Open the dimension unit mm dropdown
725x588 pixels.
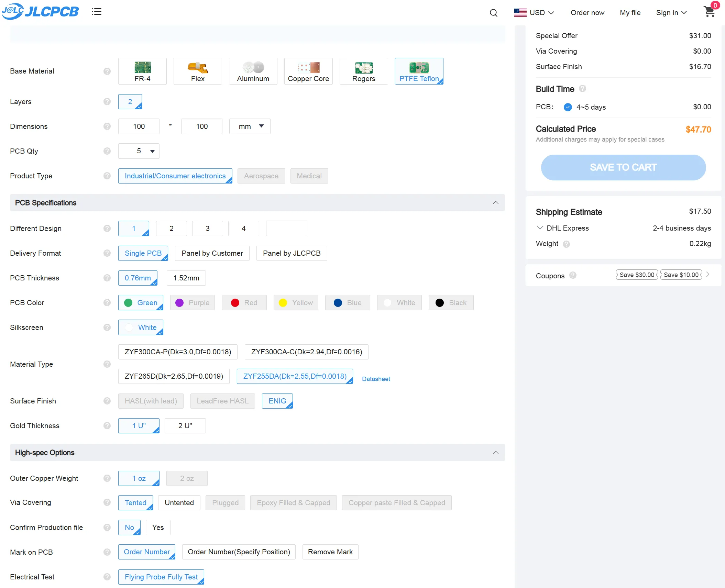pos(250,126)
